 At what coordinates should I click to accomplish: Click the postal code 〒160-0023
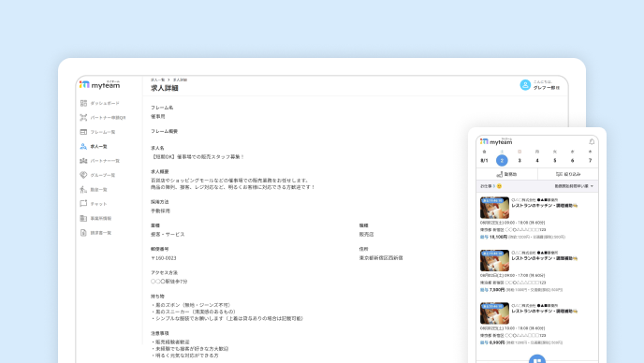[x=164, y=258]
